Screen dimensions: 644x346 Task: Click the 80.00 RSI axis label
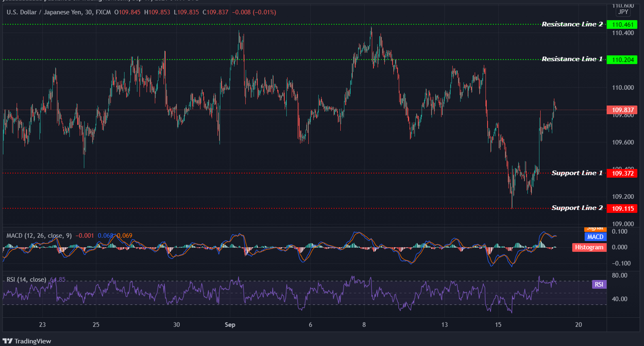point(620,276)
